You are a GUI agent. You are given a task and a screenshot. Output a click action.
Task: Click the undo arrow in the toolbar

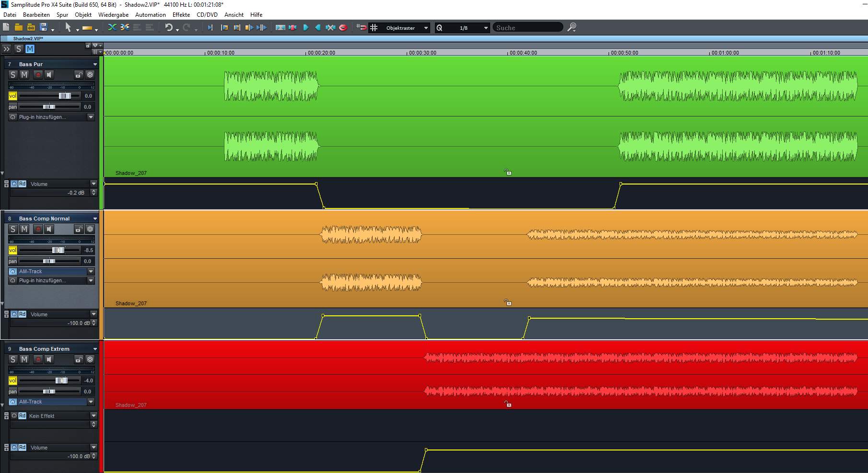pyautogui.click(x=168, y=28)
